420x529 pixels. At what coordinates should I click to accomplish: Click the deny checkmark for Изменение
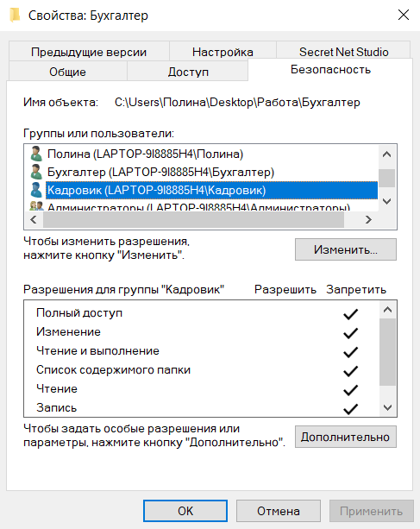pos(350,333)
